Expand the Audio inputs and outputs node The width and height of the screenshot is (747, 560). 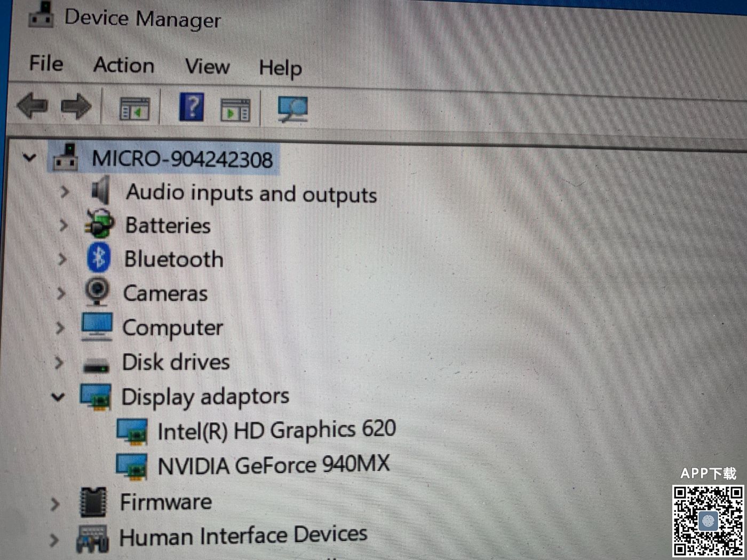(x=65, y=191)
